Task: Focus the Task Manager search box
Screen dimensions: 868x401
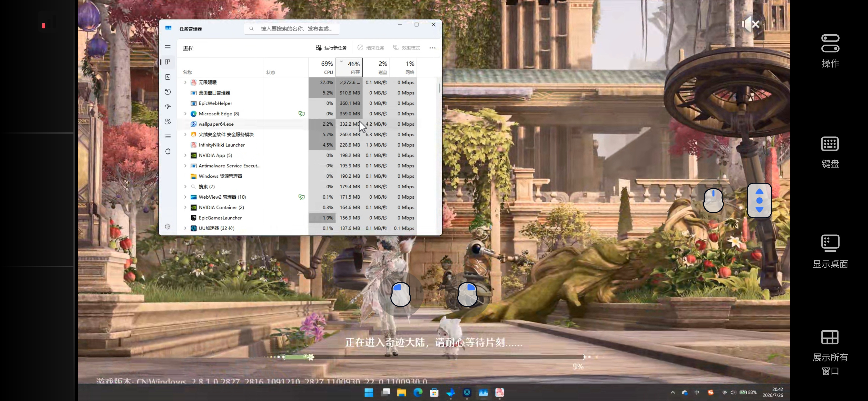Action: pyautogui.click(x=292, y=29)
